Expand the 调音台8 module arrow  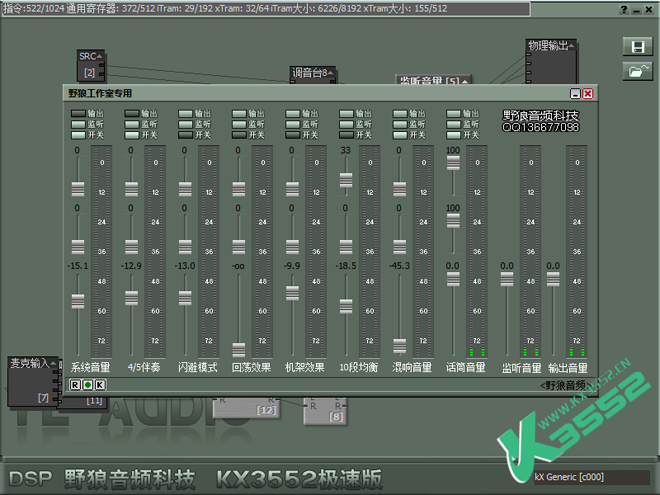[x=331, y=73]
